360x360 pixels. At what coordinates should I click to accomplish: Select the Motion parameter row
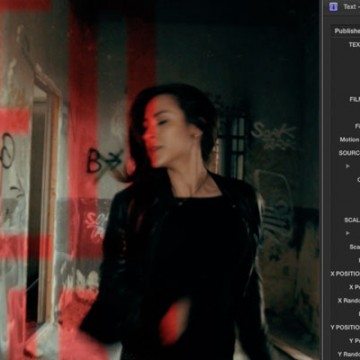pos(349,140)
